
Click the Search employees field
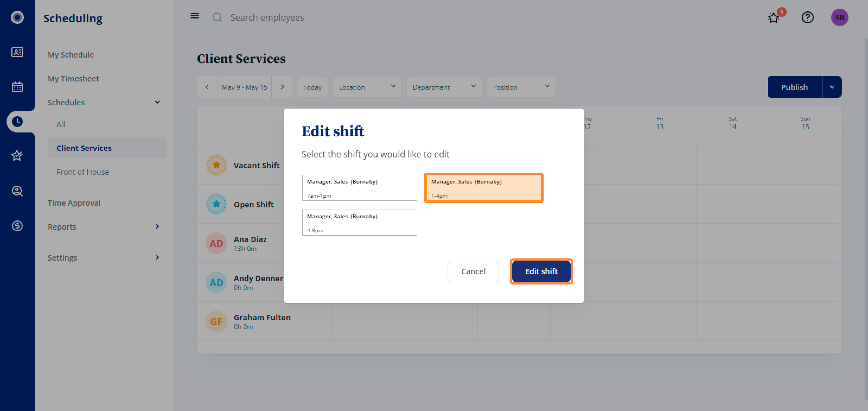267,17
